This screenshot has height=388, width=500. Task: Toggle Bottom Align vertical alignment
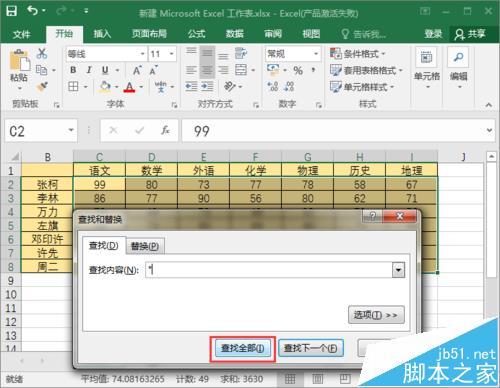[x=223, y=56]
